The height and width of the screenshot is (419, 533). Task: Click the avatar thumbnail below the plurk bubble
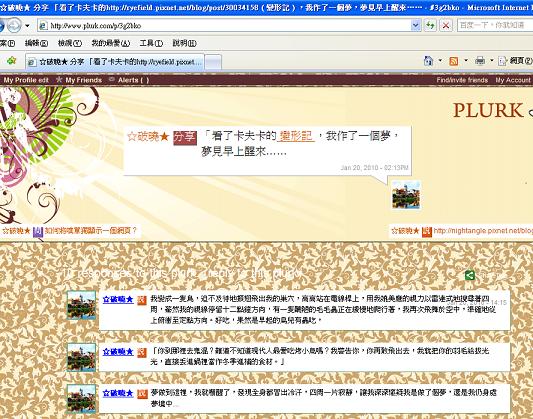pos(406,195)
